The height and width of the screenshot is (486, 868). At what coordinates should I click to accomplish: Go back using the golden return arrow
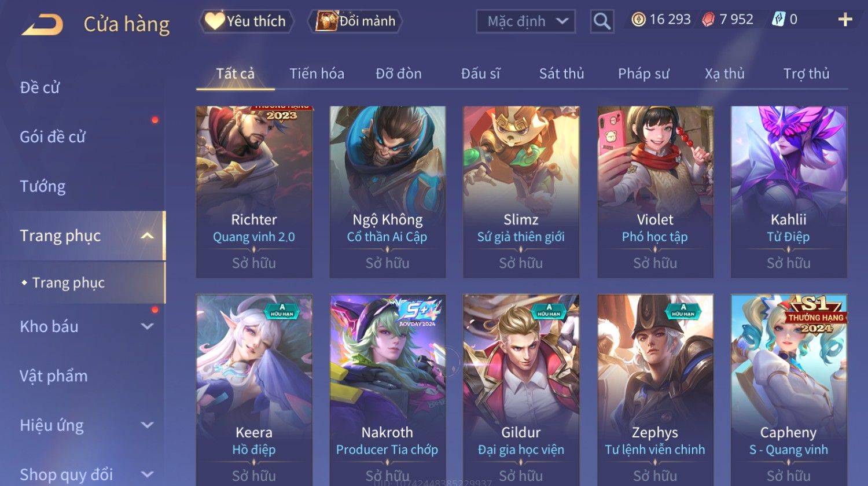[42, 25]
